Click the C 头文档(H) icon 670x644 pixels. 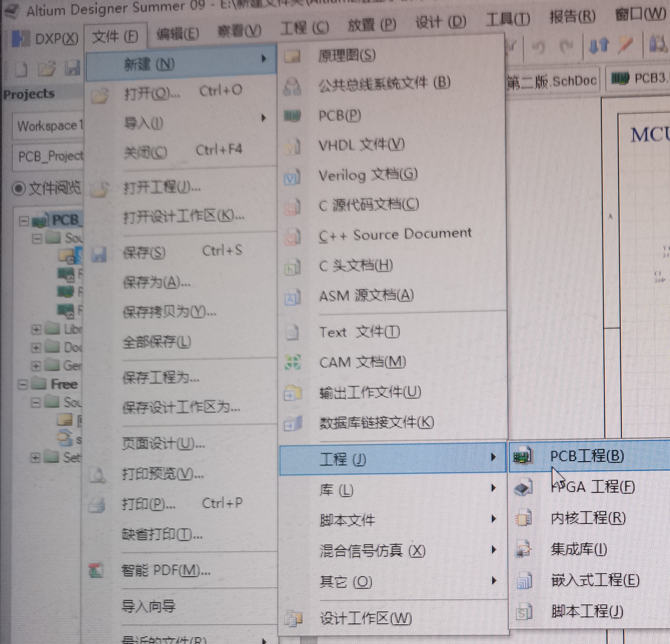pos(293,267)
